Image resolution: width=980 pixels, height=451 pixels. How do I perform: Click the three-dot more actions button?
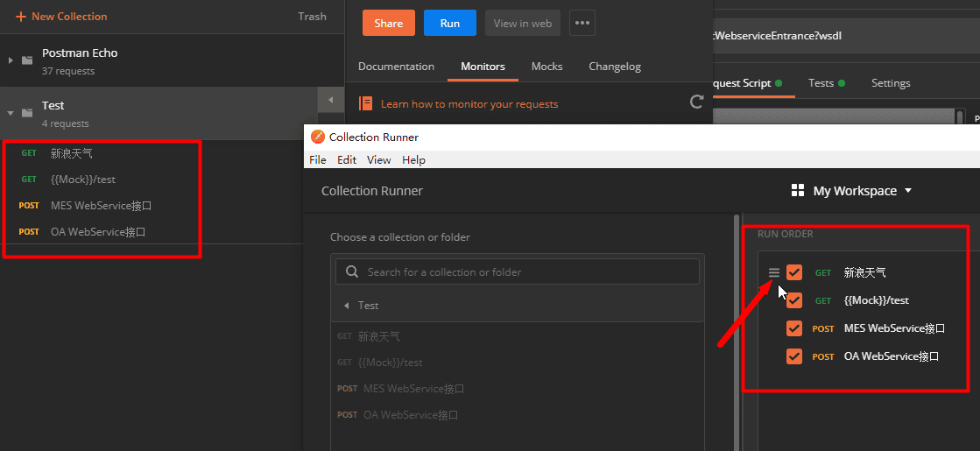tap(582, 23)
